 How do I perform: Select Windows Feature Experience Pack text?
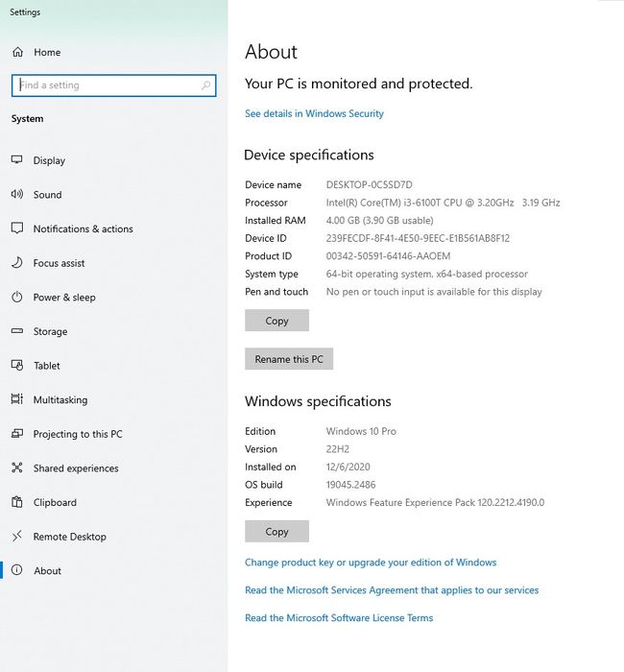435,502
